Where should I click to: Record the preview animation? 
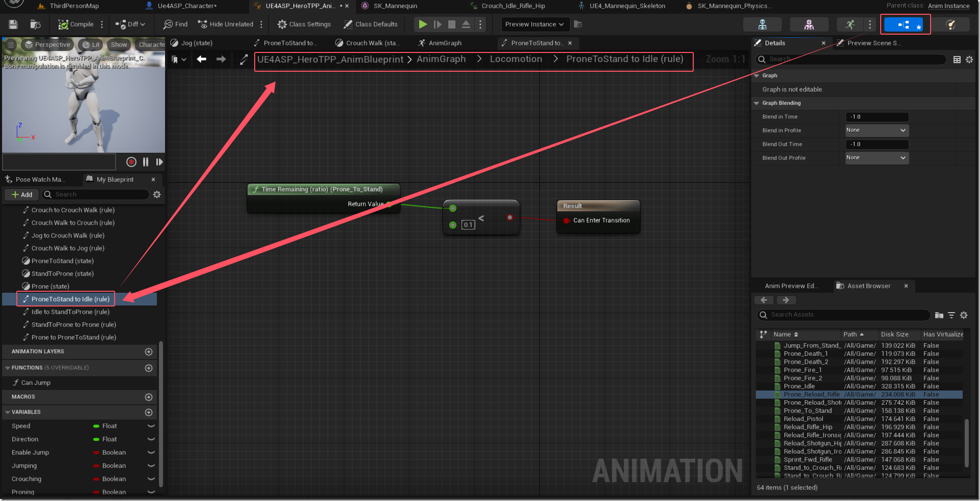click(x=131, y=162)
